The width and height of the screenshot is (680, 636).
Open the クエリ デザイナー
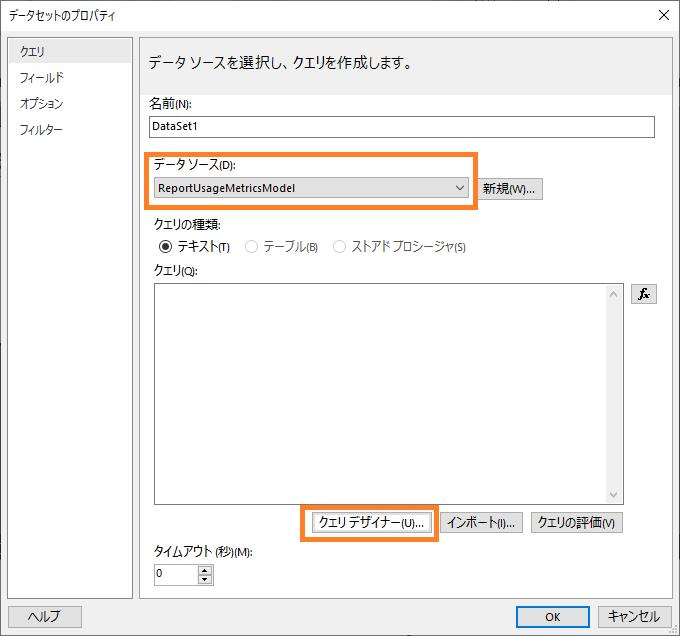click(x=371, y=522)
